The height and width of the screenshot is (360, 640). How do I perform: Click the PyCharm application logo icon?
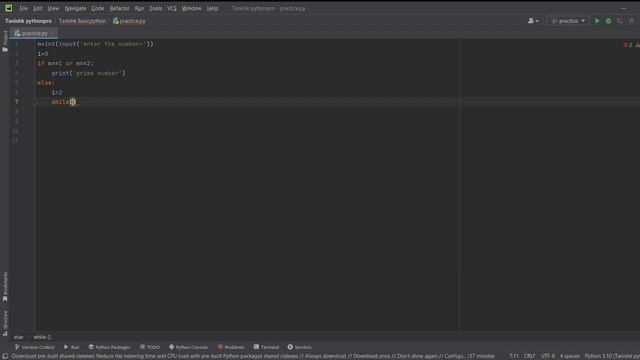[9, 8]
